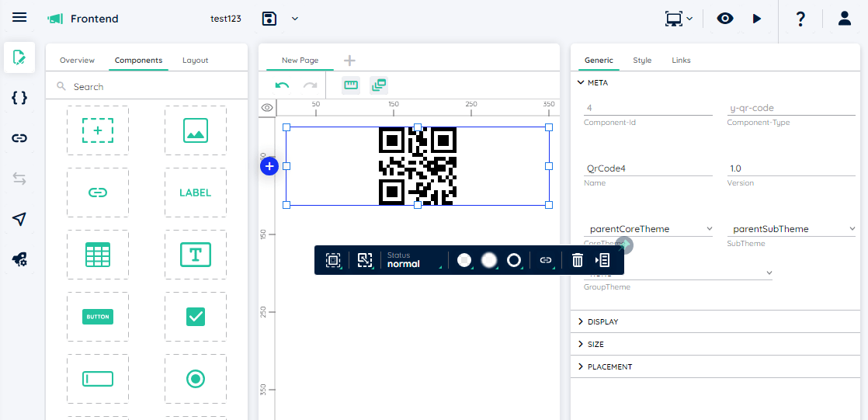Open the border ring swatch in the floating toolbar

click(514, 260)
